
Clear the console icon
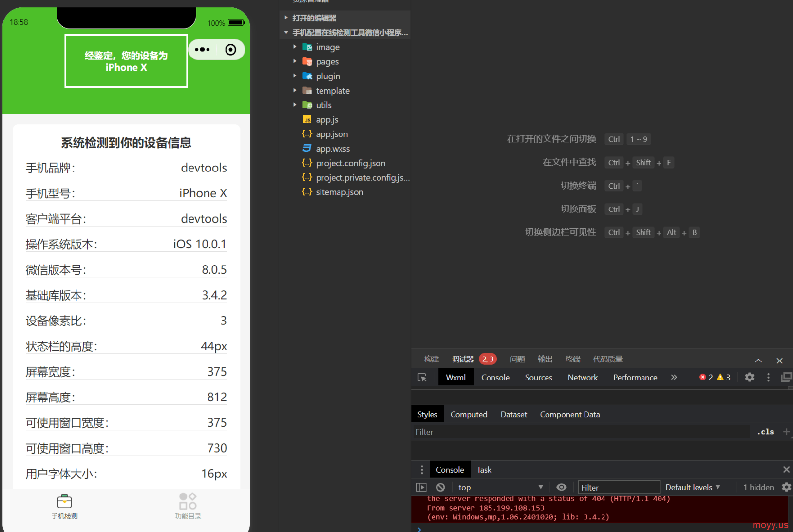point(441,487)
